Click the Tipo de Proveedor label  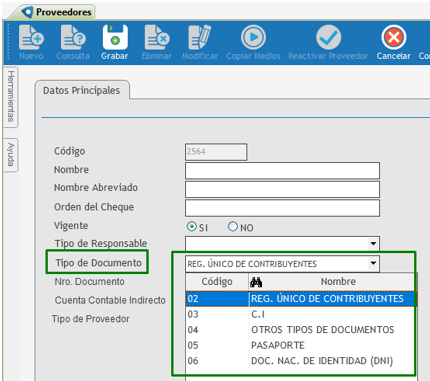[x=90, y=319]
